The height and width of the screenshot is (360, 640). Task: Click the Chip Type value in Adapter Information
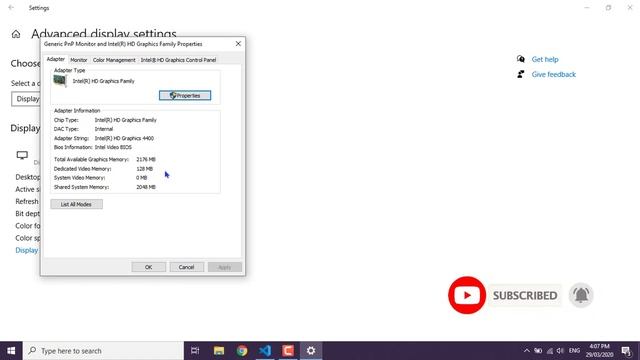tap(125, 120)
